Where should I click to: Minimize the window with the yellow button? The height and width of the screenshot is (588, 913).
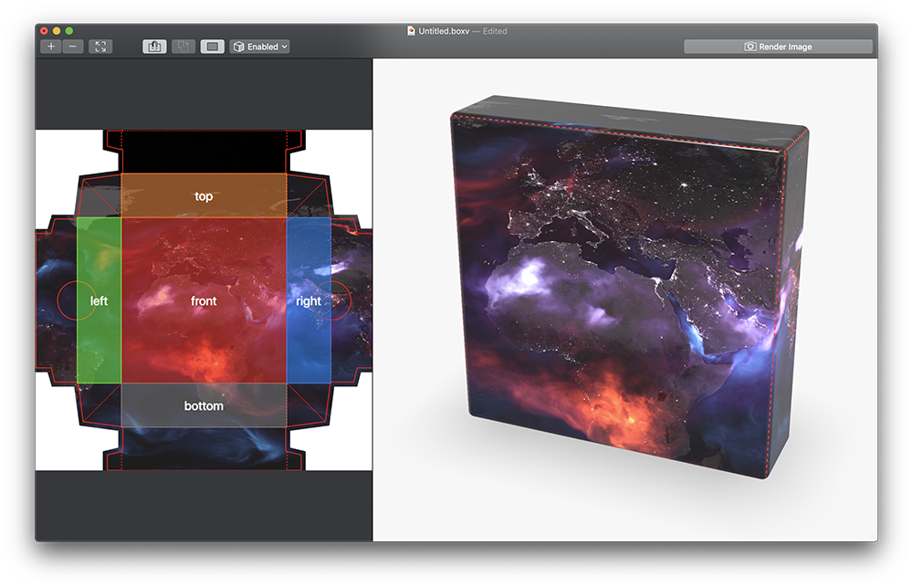pos(57,31)
